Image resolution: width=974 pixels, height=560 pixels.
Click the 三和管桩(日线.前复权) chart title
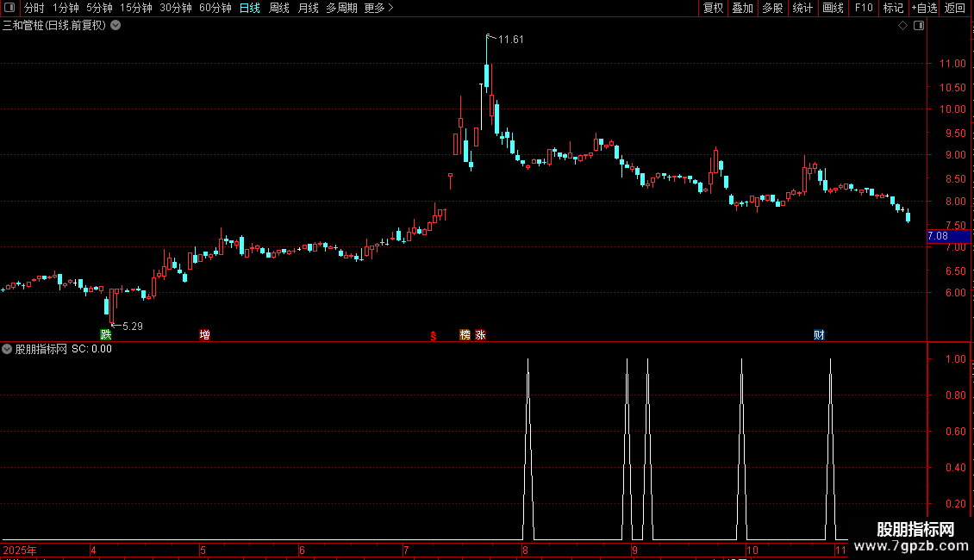(x=54, y=26)
